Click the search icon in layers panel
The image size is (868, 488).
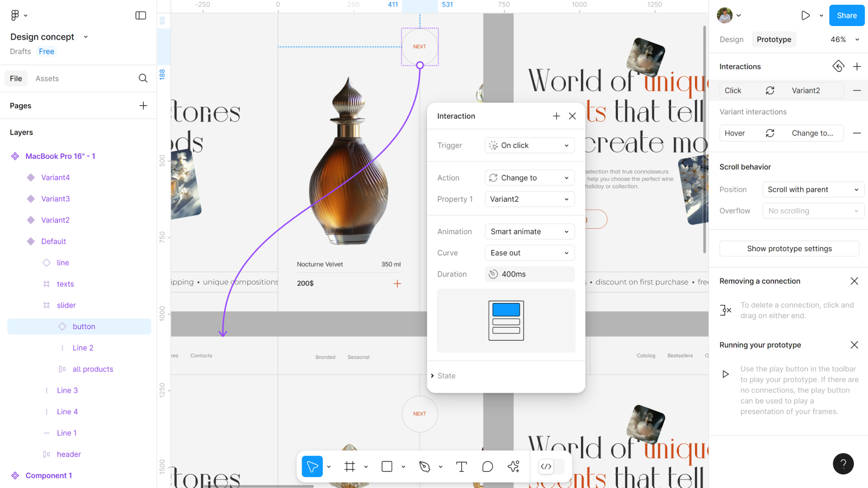coord(143,78)
